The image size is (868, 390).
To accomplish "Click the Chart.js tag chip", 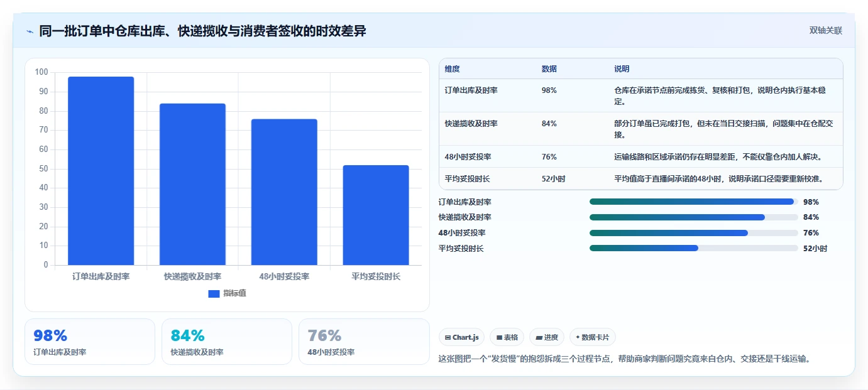I will pyautogui.click(x=461, y=337).
